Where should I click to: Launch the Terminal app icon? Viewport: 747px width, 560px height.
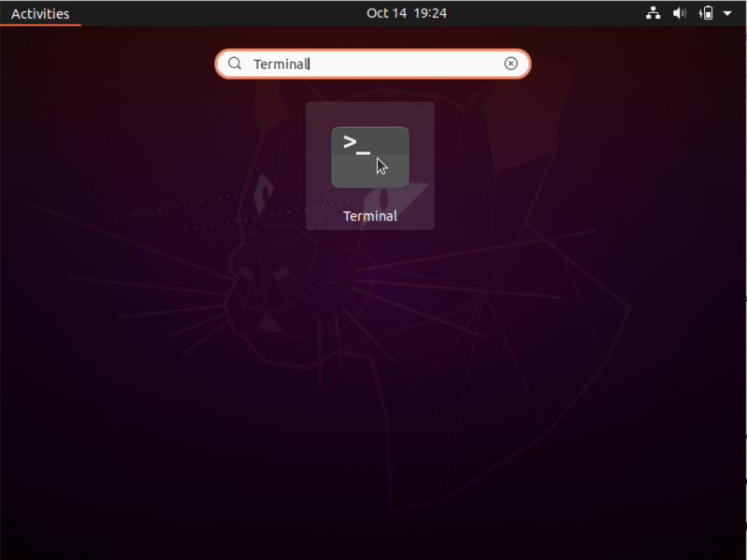coord(369,157)
